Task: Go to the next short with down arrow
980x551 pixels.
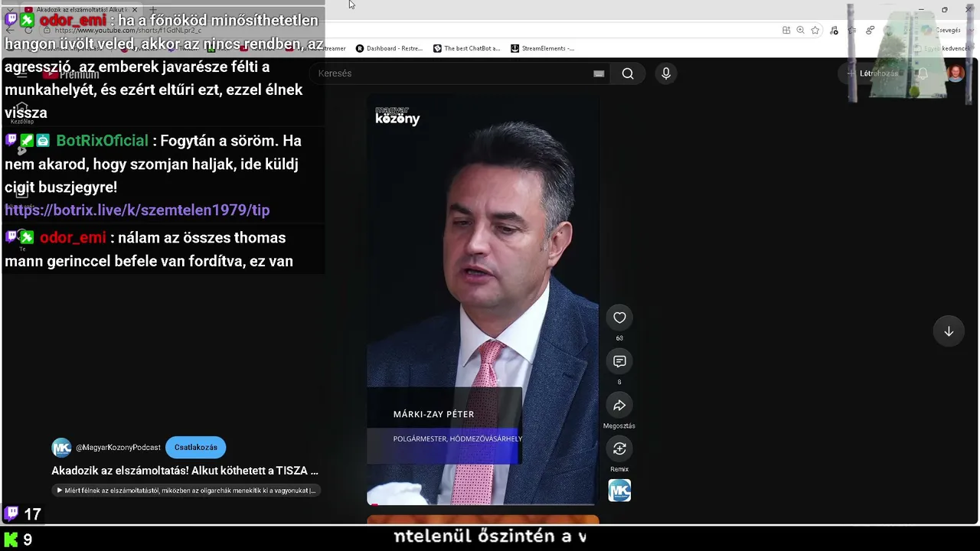Action: (949, 331)
